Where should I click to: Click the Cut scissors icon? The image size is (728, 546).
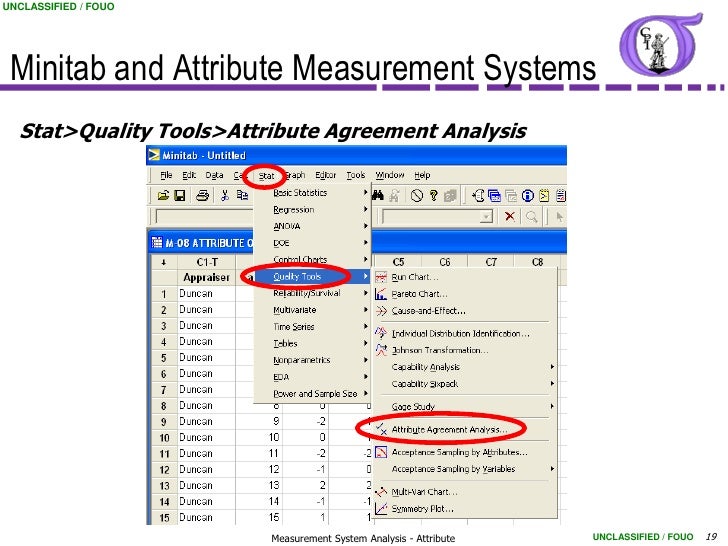point(225,195)
